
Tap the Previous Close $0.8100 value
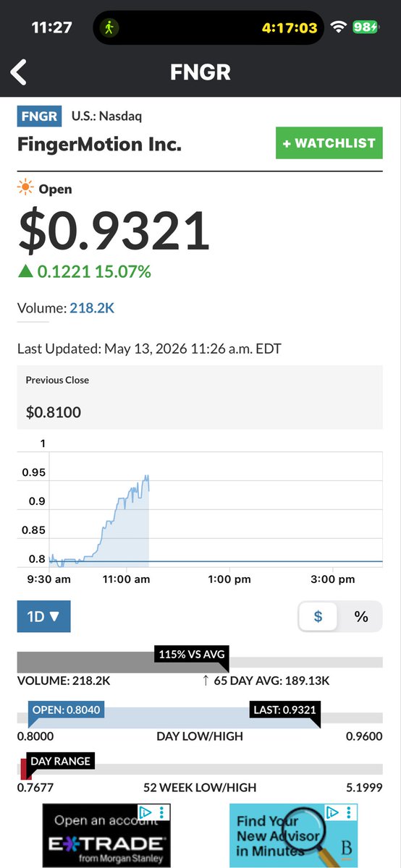tap(54, 412)
